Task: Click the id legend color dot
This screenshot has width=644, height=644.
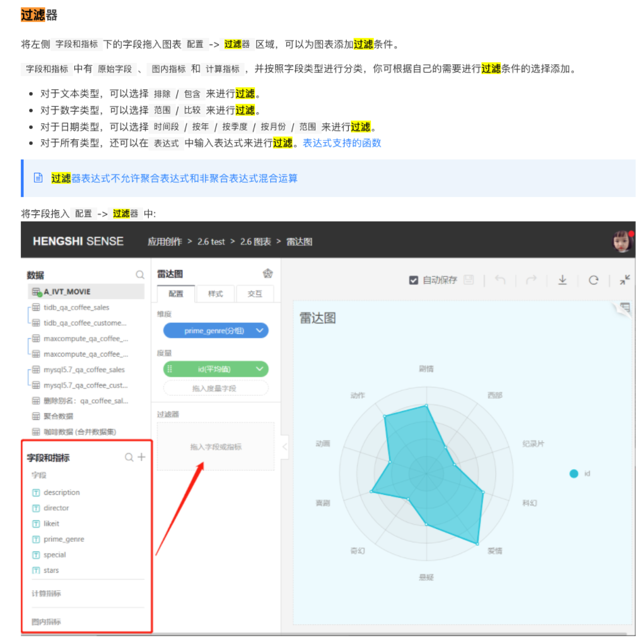Action: point(574,473)
